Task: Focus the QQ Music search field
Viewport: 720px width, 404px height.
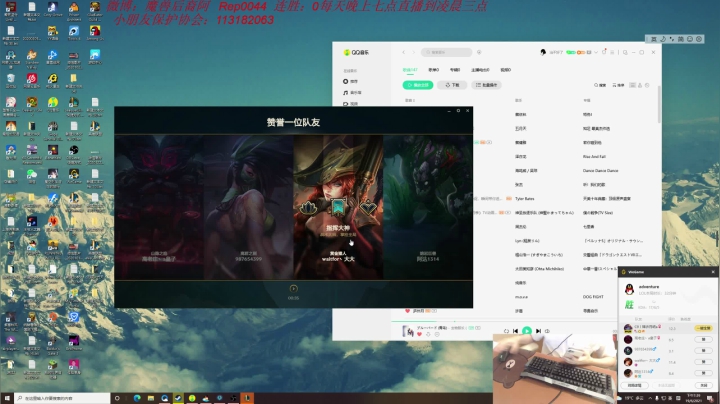Action: pyautogui.click(x=446, y=52)
